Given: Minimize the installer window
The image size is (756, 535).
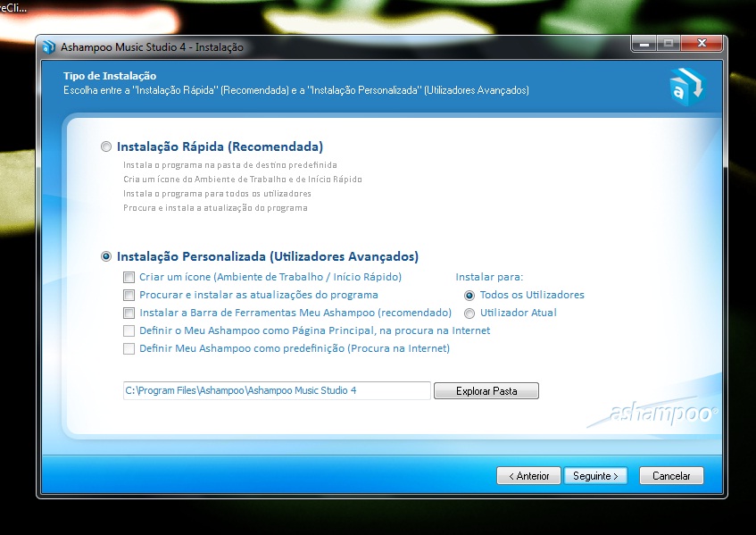Looking at the screenshot, I should (x=644, y=44).
